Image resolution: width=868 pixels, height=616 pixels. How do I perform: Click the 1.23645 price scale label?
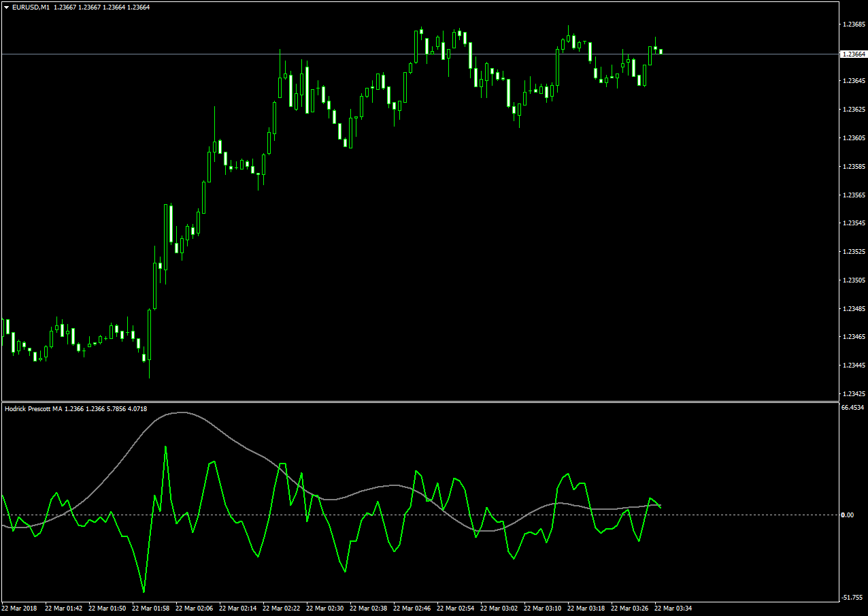(x=853, y=81)
